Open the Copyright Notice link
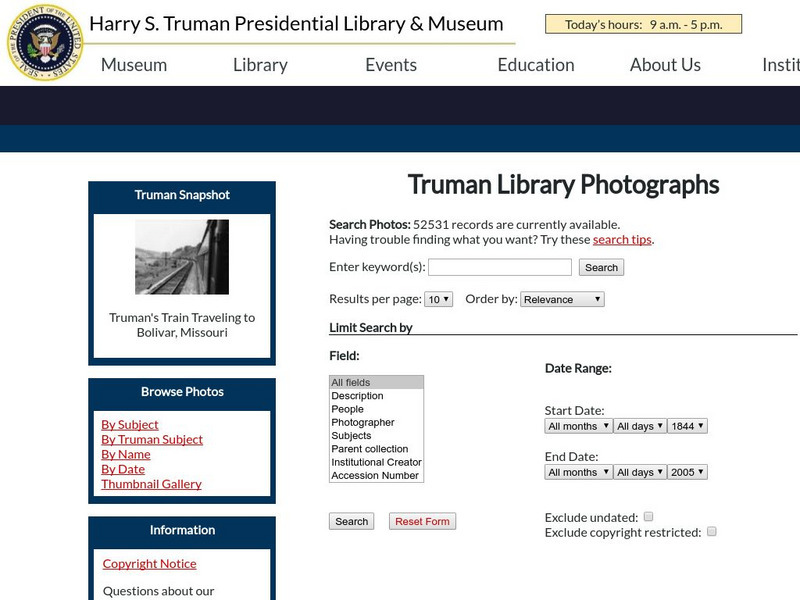Screen dimensions: 800x600 coord(149,563)
